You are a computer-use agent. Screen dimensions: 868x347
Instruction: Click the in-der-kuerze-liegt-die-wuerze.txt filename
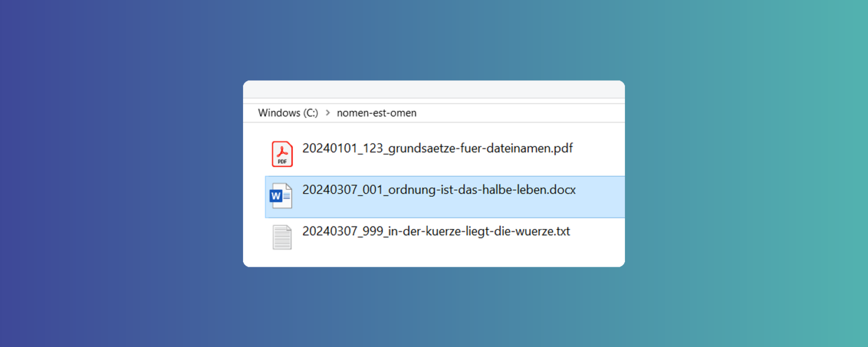[436, 231]
